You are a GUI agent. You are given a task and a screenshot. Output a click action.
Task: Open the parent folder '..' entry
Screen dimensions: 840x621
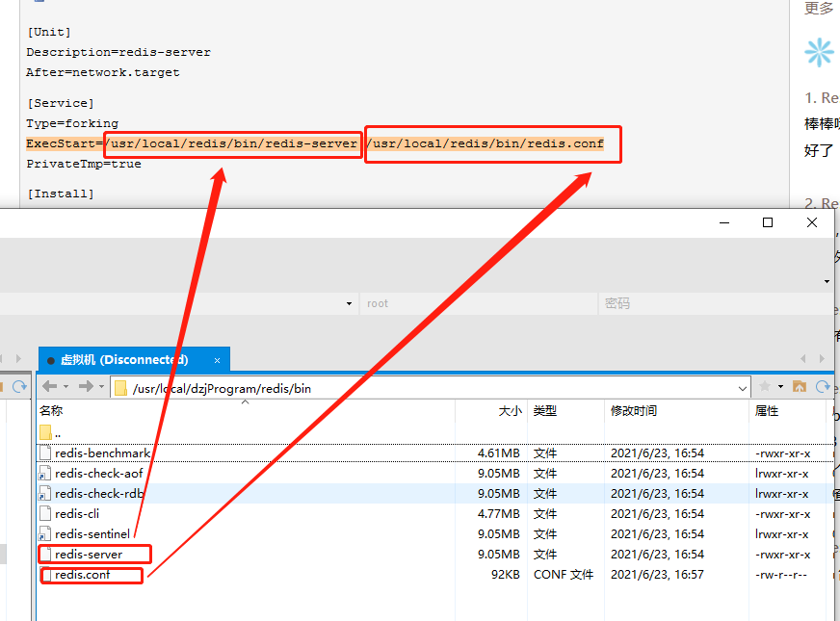click(x=50, y=432)
